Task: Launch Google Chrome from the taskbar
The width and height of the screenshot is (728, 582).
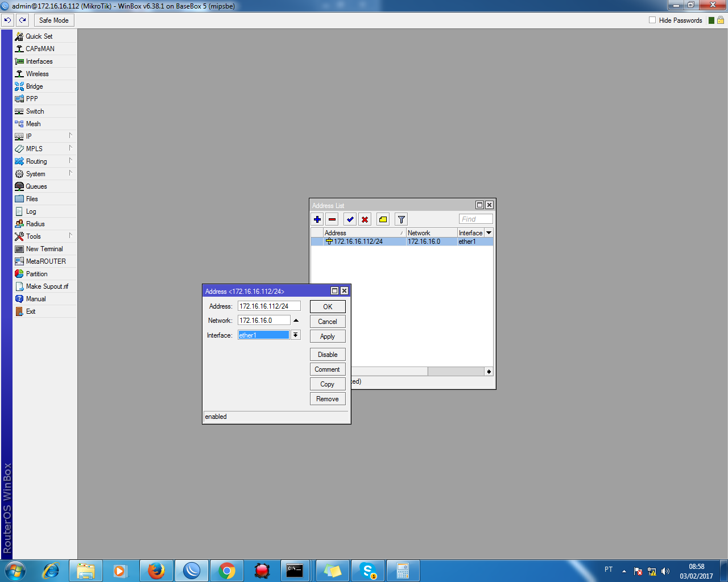Action: tap(227, 571)
